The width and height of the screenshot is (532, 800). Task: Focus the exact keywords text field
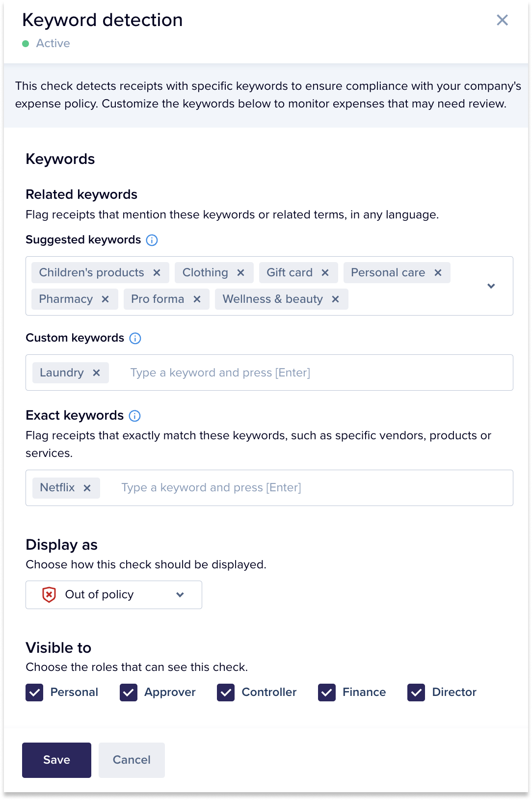tap(304, 488)
